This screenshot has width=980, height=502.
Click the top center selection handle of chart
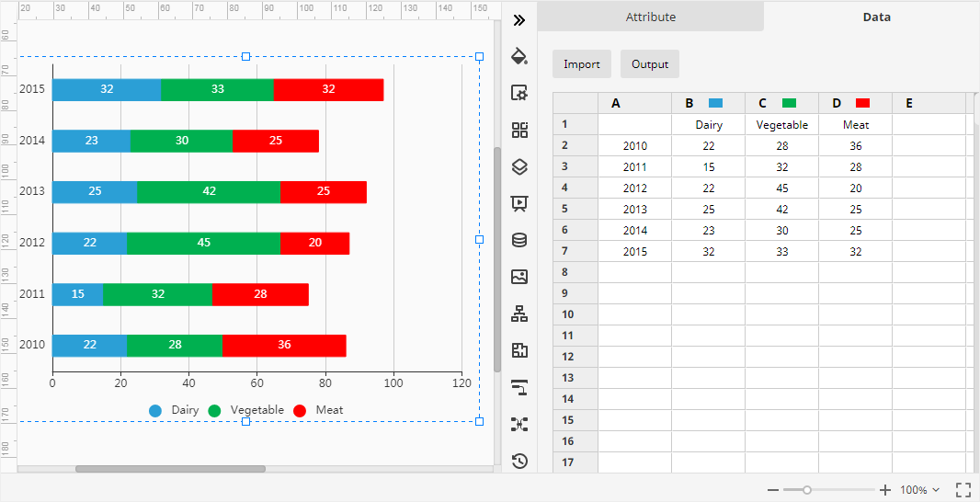245,56
